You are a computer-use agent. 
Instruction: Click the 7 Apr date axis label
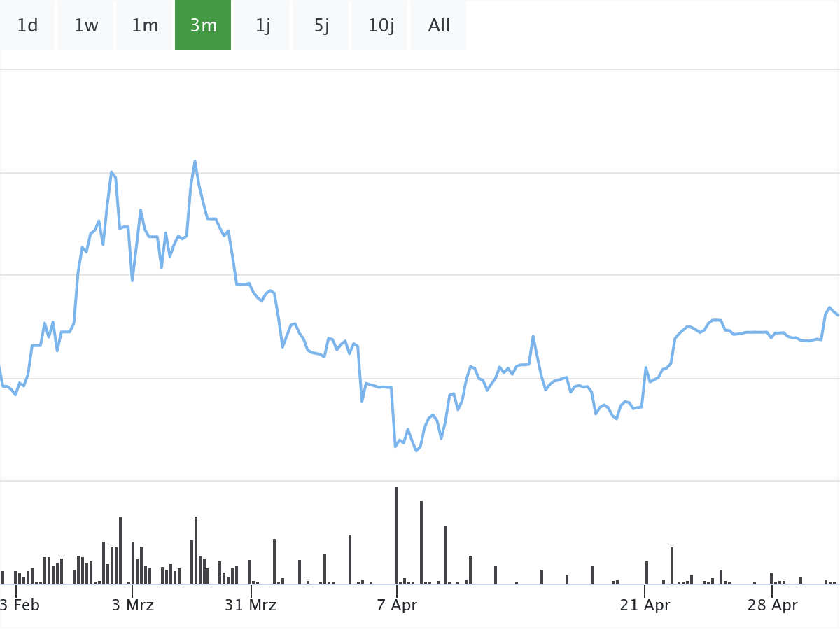pos(397,605)
